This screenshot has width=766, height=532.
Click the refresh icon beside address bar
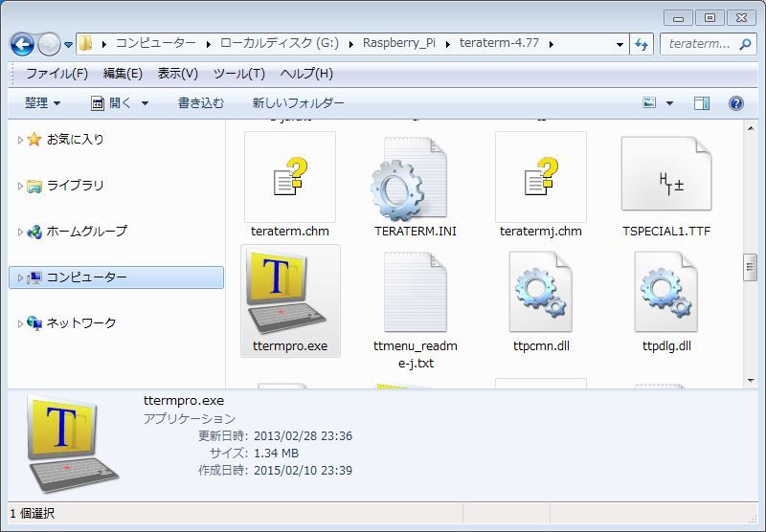[642, 44]
